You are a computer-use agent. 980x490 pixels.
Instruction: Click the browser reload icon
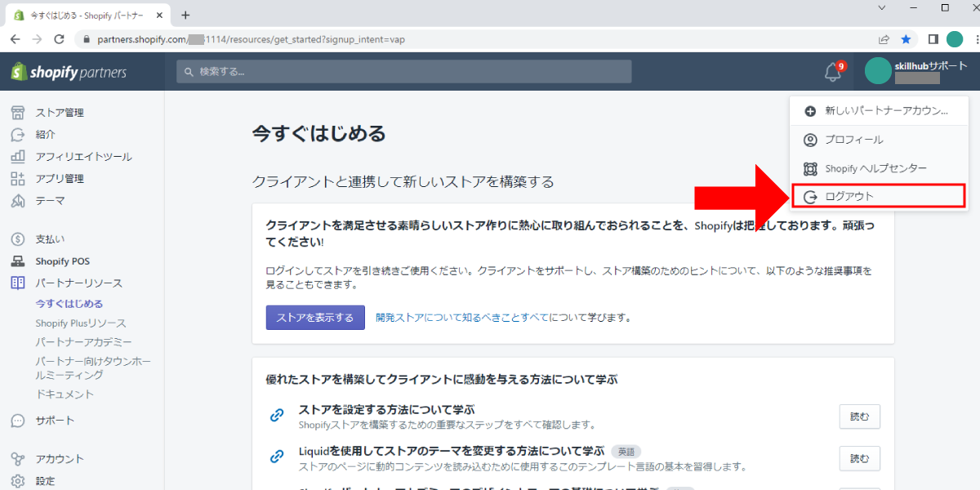click(x=59, y=38)
